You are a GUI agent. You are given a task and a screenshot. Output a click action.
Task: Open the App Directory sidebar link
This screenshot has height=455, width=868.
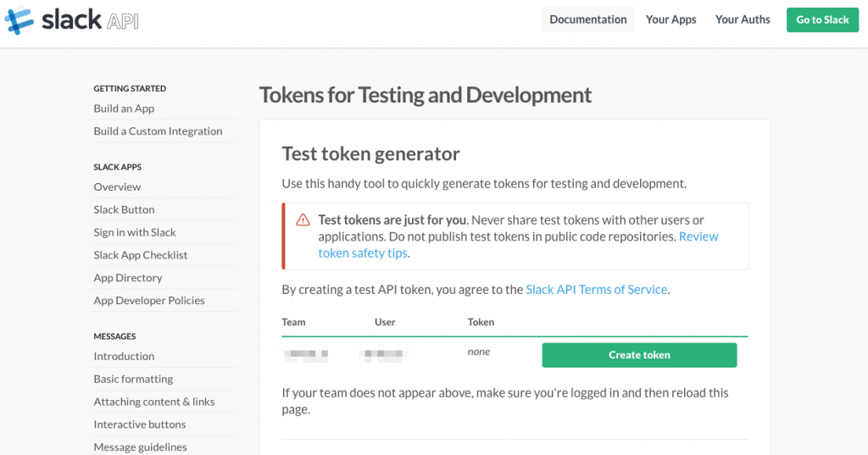click(128, 278)
